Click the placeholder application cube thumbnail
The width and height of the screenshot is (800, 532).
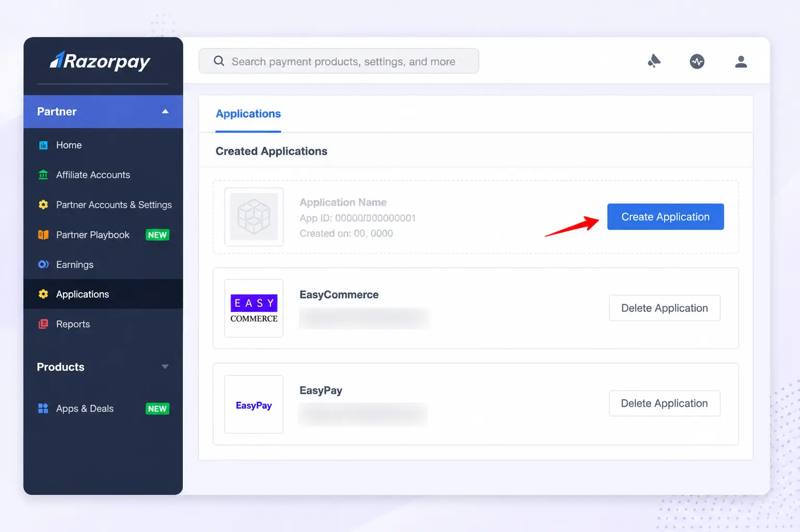[254, 217]
